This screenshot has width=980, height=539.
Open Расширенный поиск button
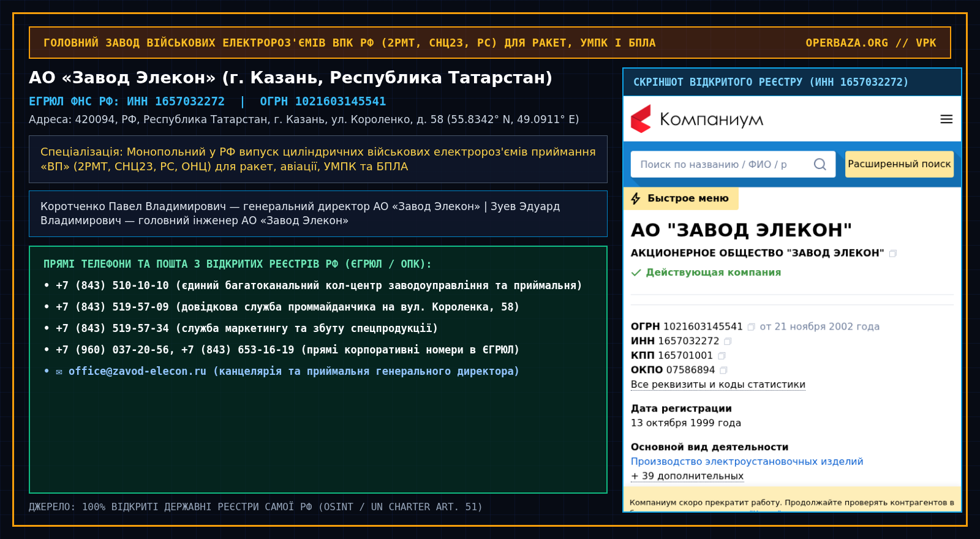tap(899, 164)
